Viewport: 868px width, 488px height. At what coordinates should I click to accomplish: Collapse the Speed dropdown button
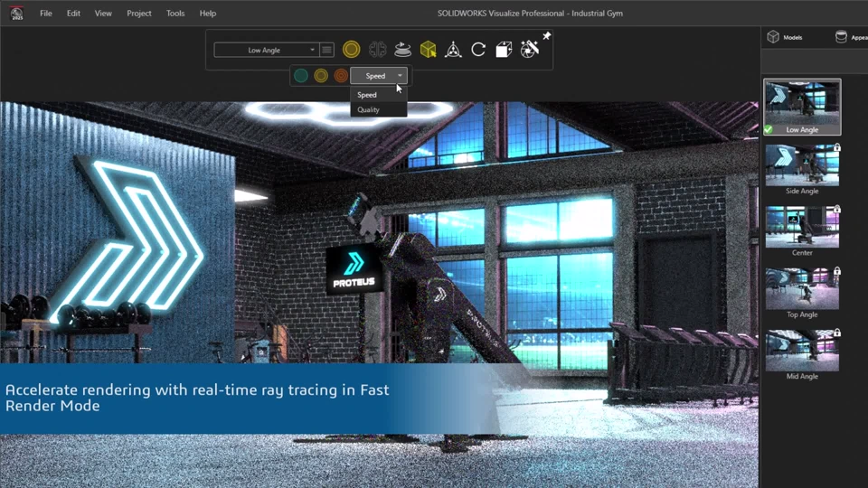(x=379, y=76)
